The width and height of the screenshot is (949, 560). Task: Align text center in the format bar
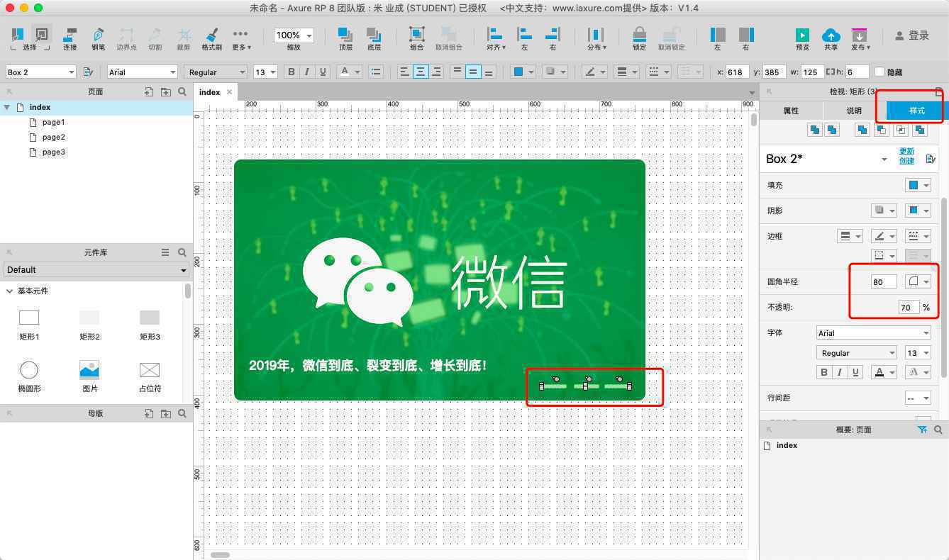(421, 72)
